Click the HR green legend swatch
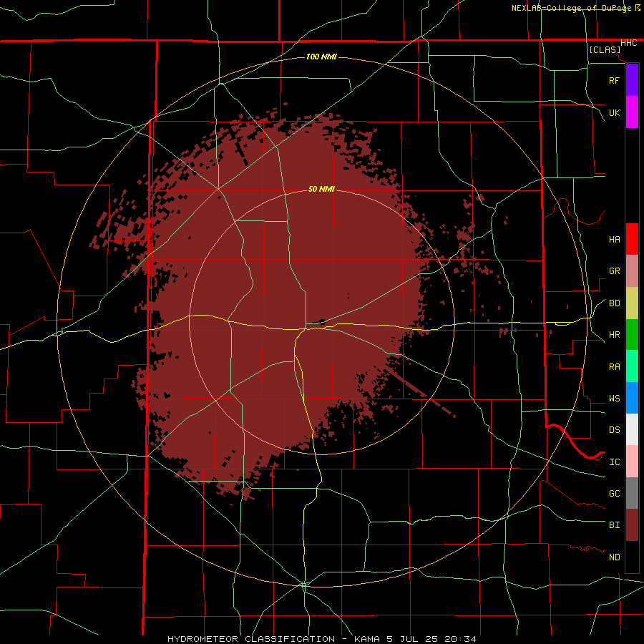Screen dimensions: 644x644 pos(632,335)
